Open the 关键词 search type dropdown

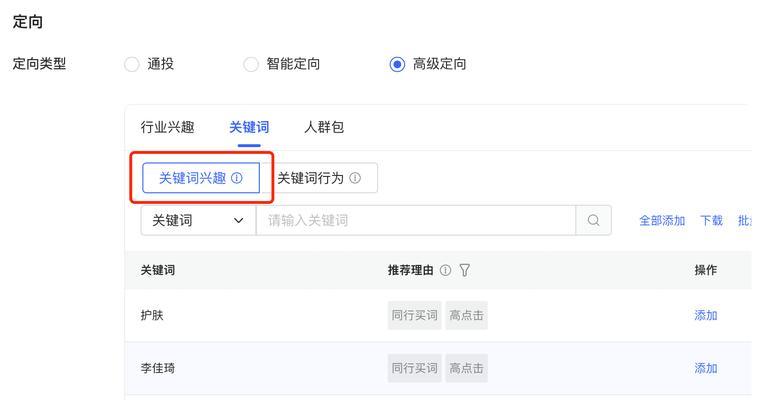click(198, 220)
